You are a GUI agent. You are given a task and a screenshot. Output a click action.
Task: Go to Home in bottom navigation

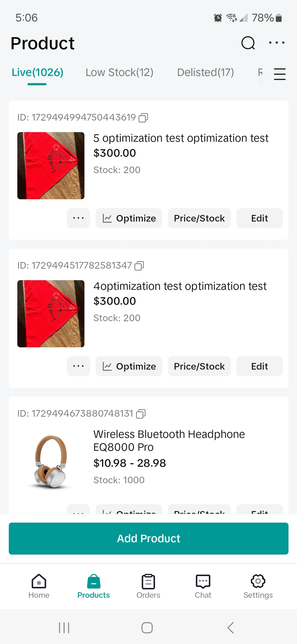point(39,586)
